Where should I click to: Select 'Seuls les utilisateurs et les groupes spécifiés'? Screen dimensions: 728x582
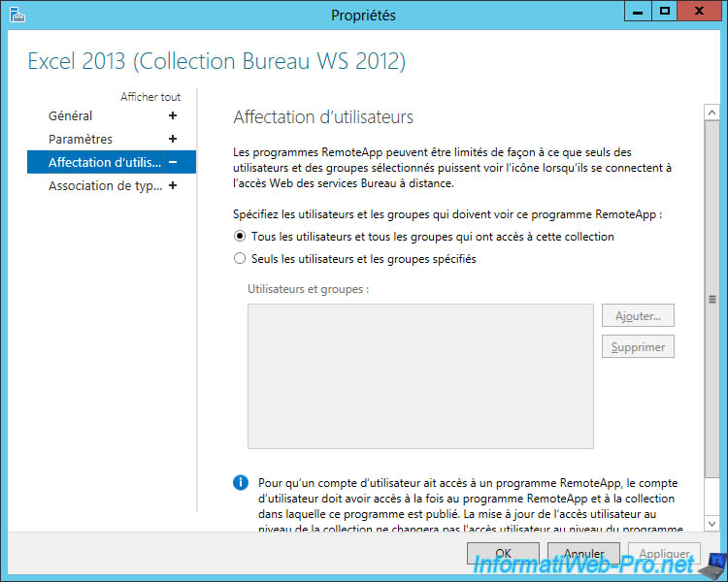click(240, 259)
